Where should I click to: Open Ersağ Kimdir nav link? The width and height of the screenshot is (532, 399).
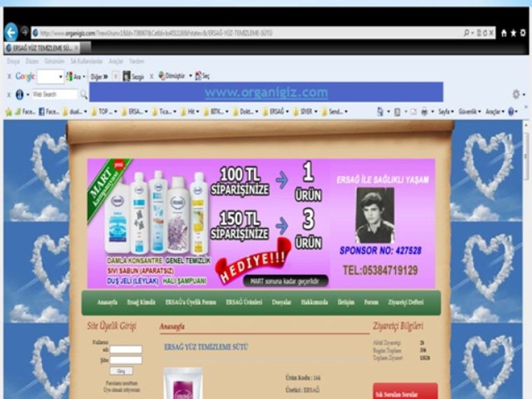[x=141, y=303]
